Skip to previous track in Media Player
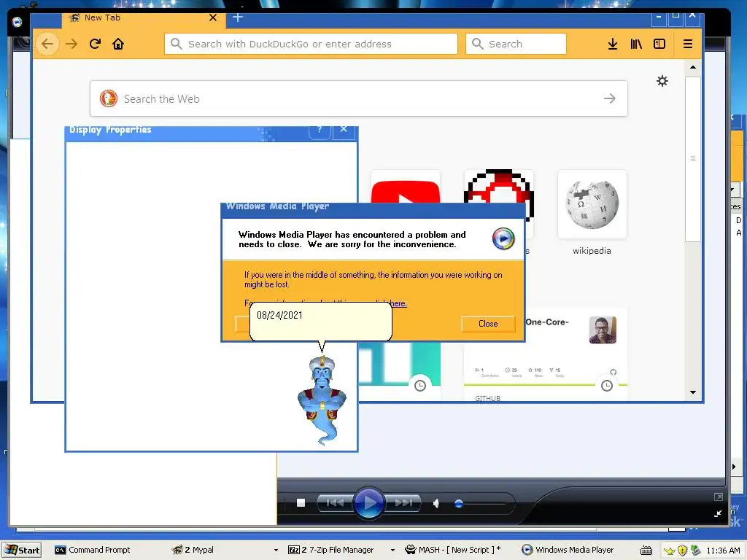Screen dimensions: 747x560 [335, 503]
